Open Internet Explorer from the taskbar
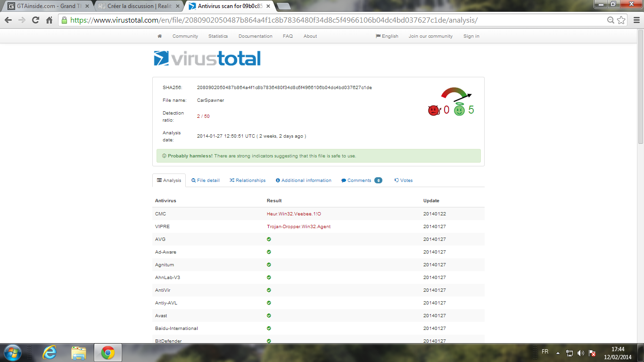Image resolution: width=644 pixels, height=362 pixels. click(x=49, y=353)
